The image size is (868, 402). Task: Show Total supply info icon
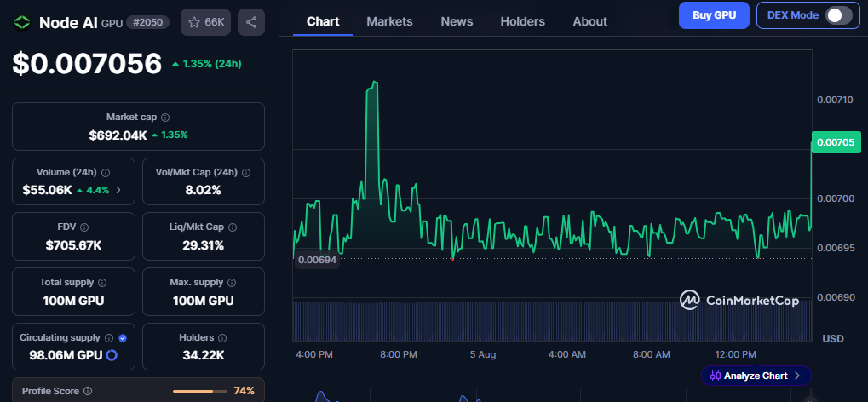102,283
